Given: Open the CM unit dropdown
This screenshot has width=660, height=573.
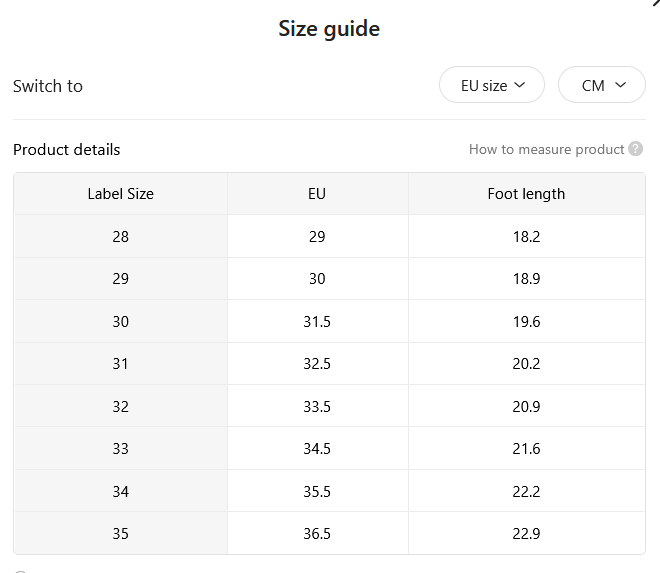Looking at the screenshot, I should pos(601,85).
